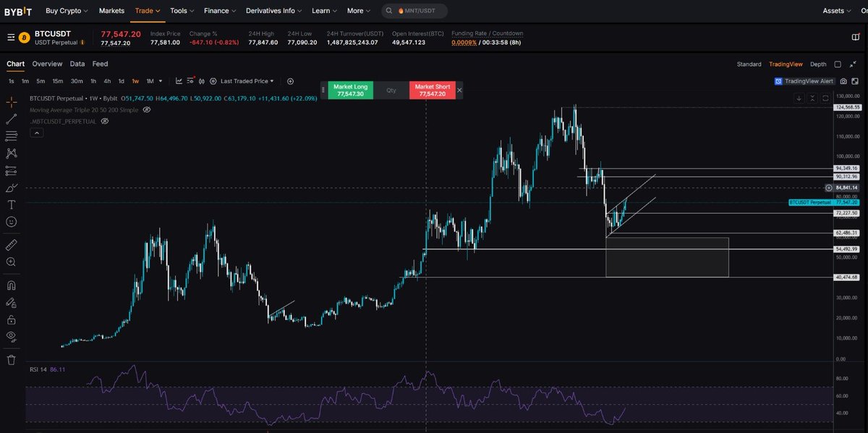Click the MNT/USDT search box
Screen dimensions: 868x433
pos(413,11)
